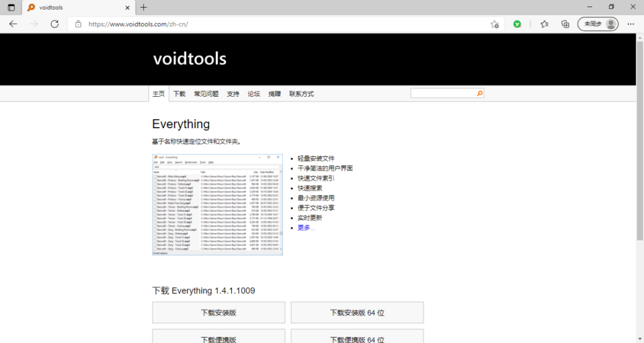This screenshot has width=644, height=343.
Task: Open the 未同步 profile button
Action: (x=598, y=24)
